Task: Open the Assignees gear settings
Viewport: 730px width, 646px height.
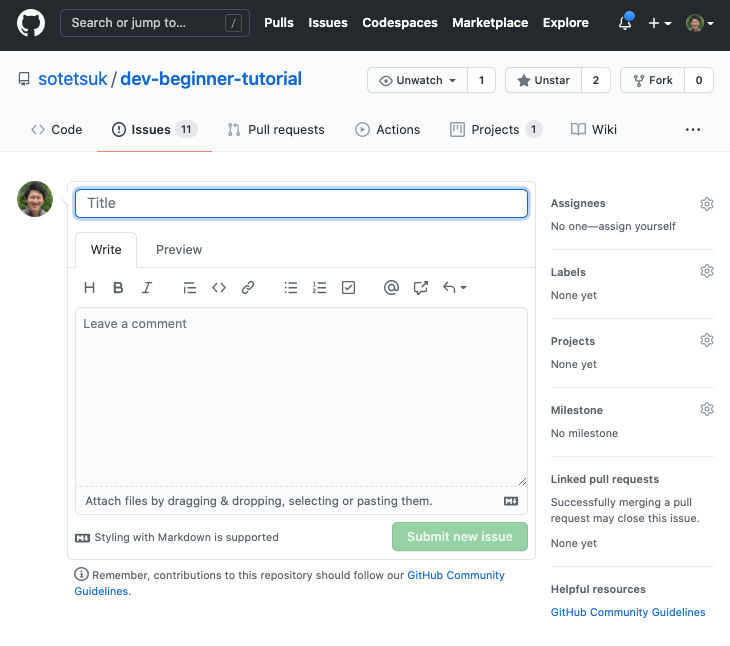Action: tap(707, 203)
